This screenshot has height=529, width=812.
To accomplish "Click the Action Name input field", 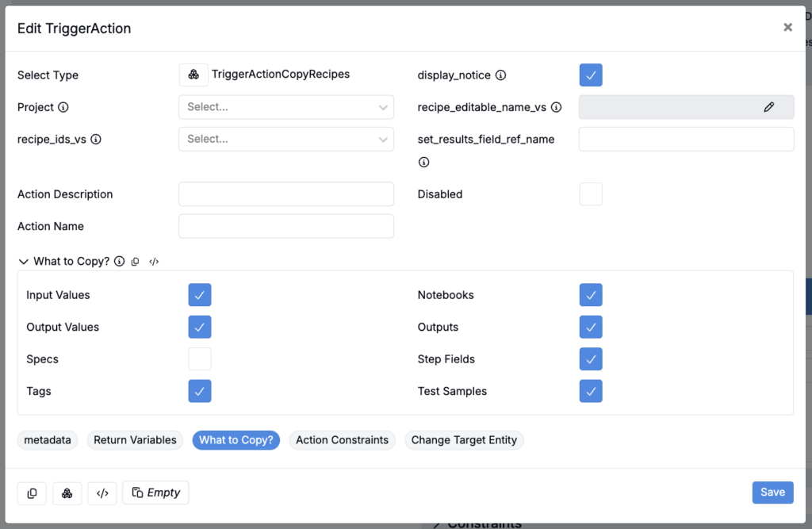I will tap(285, 226).
